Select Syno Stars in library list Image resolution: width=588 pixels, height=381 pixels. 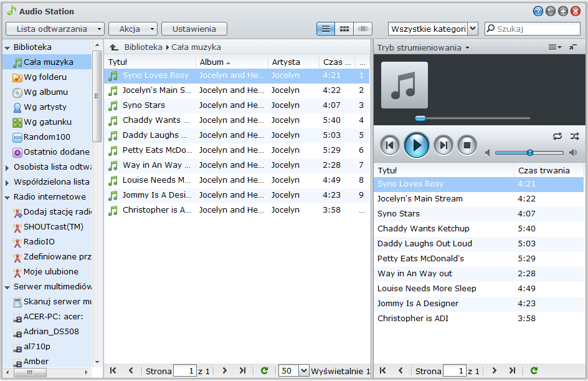click(237, 105)
